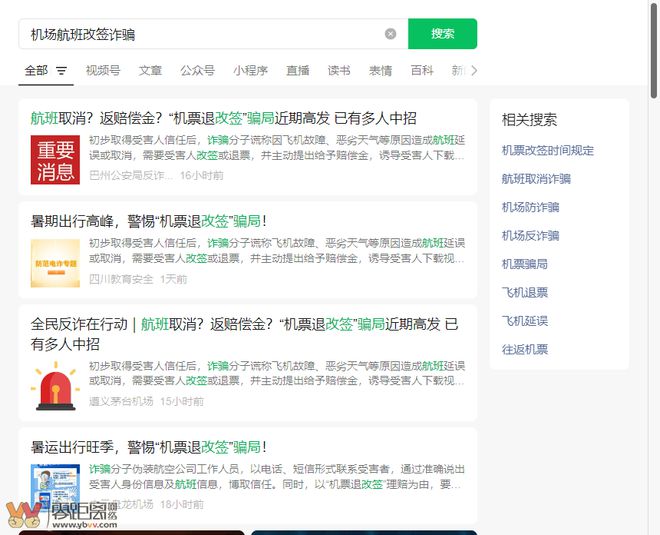Switch to the 文章 tab

click(150, 71)
